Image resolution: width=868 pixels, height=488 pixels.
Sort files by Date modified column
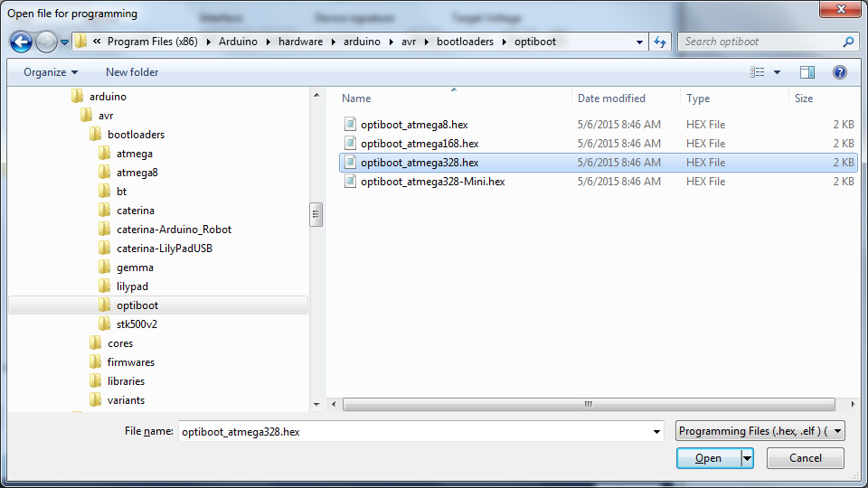612,99
